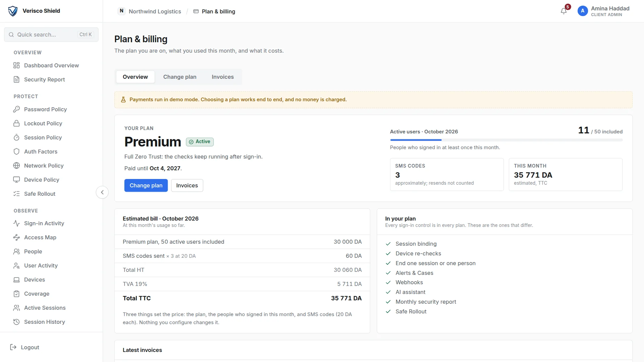
Task: Click the AI assistant feature item
Action: (x=410, y=292)
